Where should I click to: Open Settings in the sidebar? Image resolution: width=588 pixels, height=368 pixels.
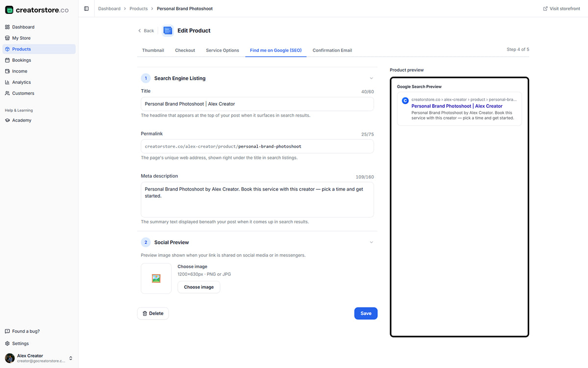click(x=39, y=343)
